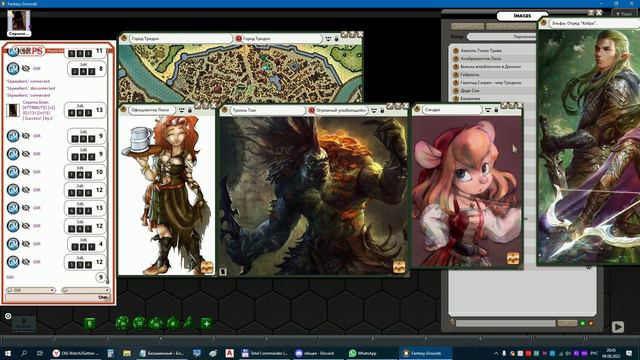Click the IMAGES window title tab
This screenshot has width=640, height=360.
(x=522, y=16)
